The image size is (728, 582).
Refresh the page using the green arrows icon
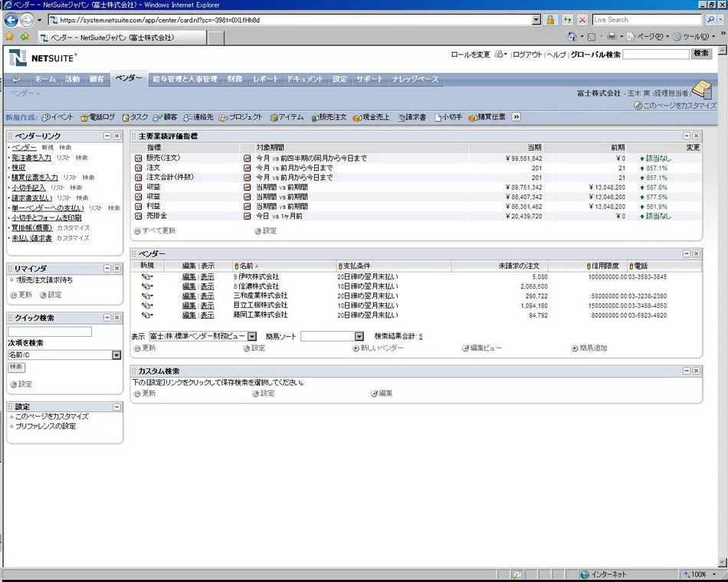[x=567, y=20]
